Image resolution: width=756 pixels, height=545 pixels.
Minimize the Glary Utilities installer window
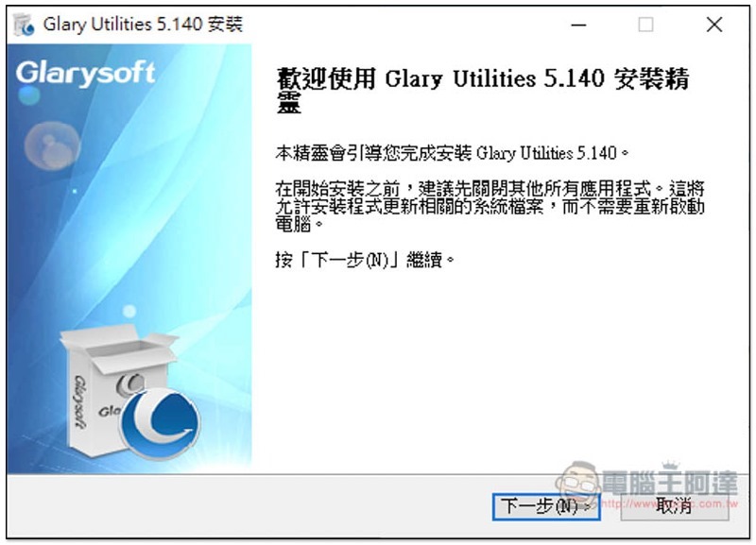[x=578, y=25]
